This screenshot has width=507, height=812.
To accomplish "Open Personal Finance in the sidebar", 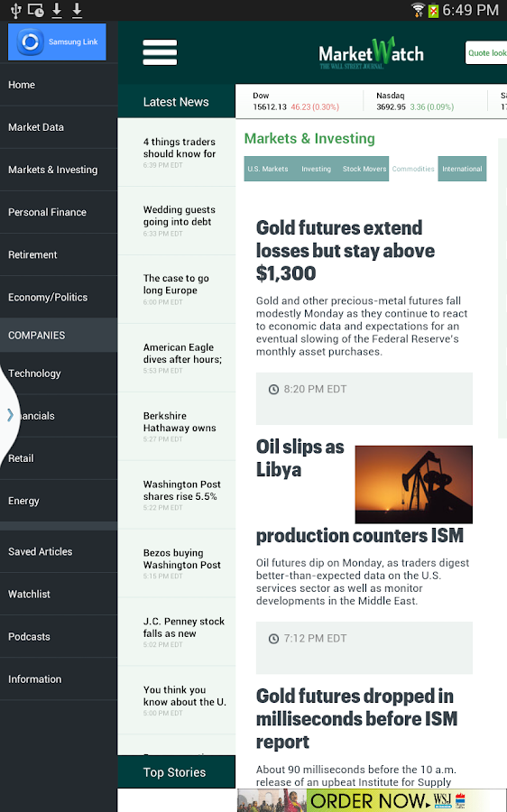I will tap(59, 212).
